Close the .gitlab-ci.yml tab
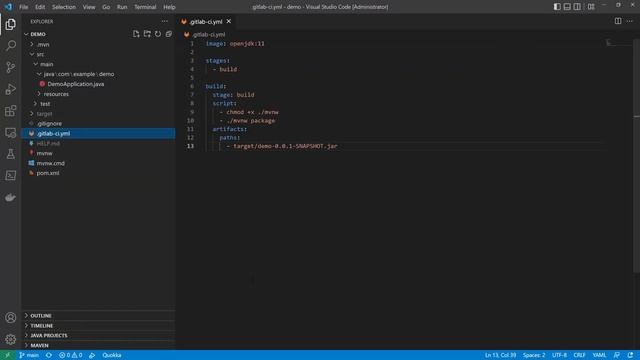Screen dimensions: 640x360 click(229, 21)
